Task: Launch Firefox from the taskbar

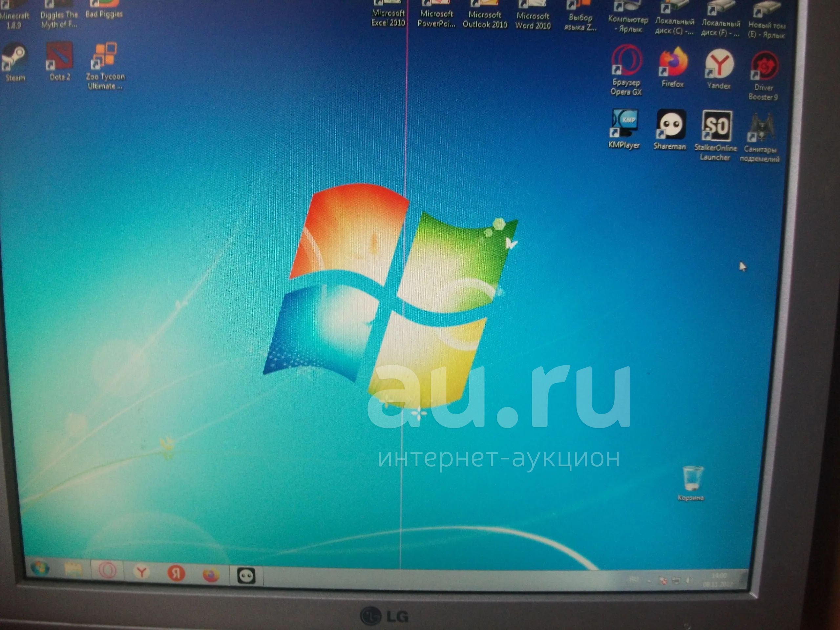Action: pos(211,575)
